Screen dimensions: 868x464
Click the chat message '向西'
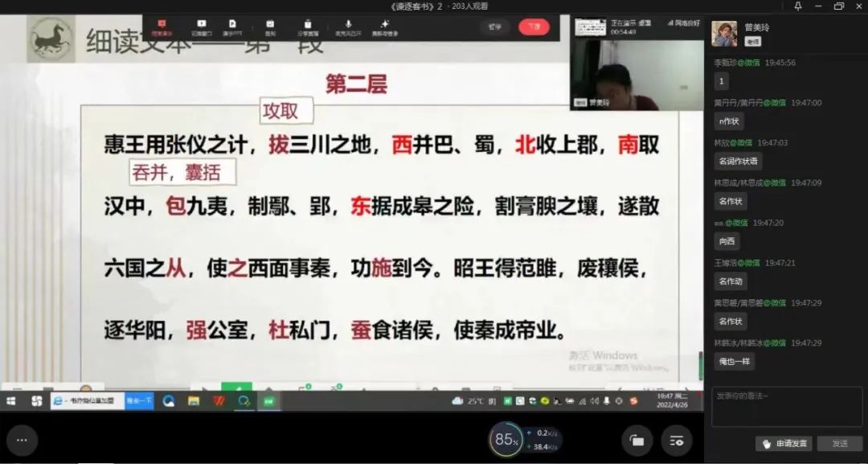[x=727, y=241]
